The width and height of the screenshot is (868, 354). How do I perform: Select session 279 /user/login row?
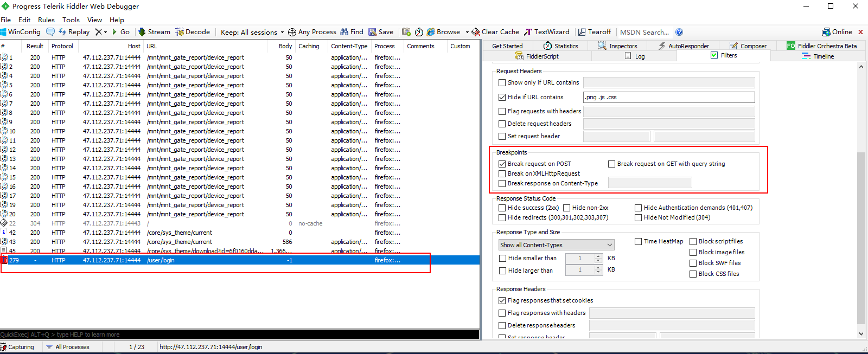(240, 260)
